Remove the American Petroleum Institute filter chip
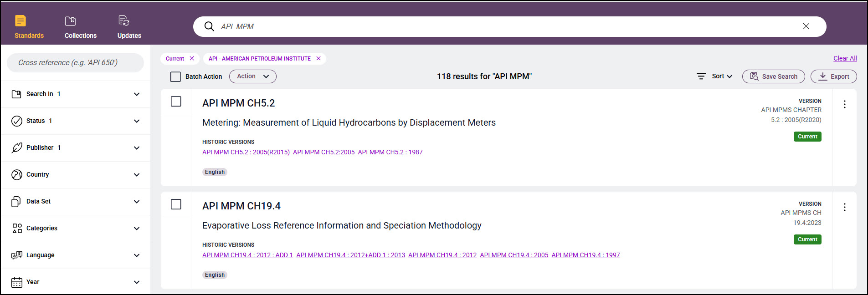Viewport: 868px width, 295px height. coord(318,59)
